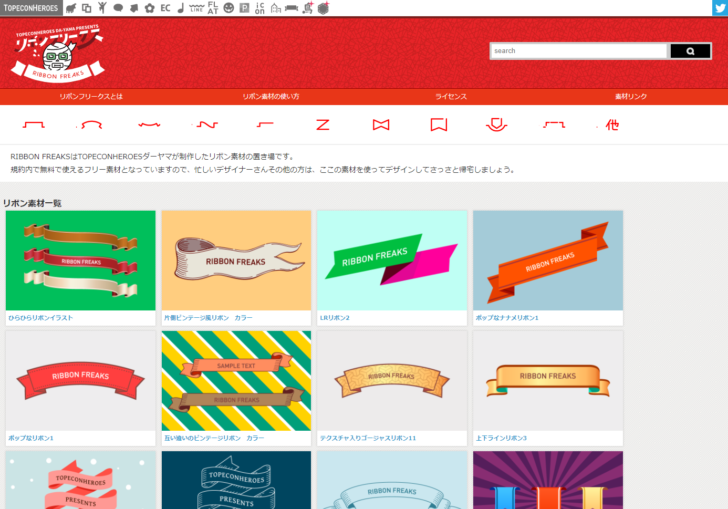Select the Z-shaped ribbon category icon

tap(323, 124)
